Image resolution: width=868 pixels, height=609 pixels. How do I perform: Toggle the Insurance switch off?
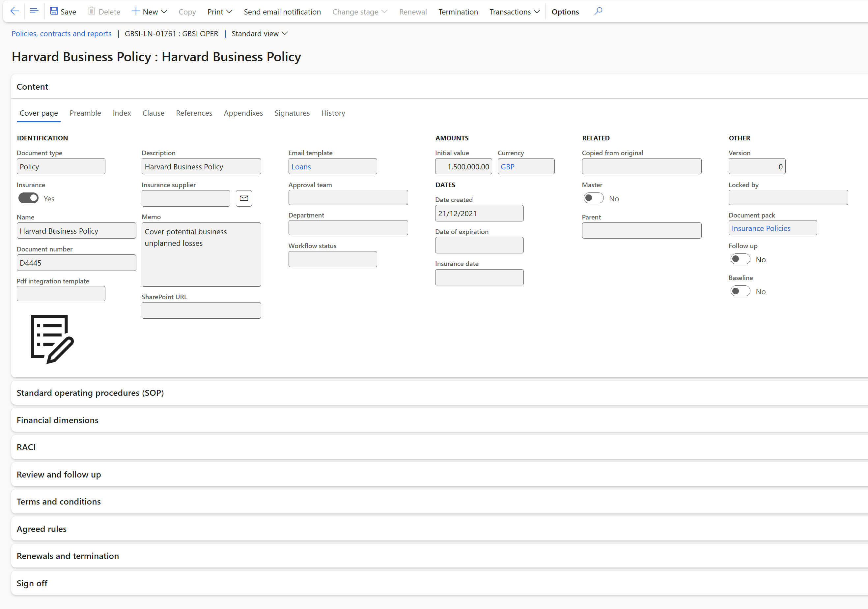click(28, 198)
